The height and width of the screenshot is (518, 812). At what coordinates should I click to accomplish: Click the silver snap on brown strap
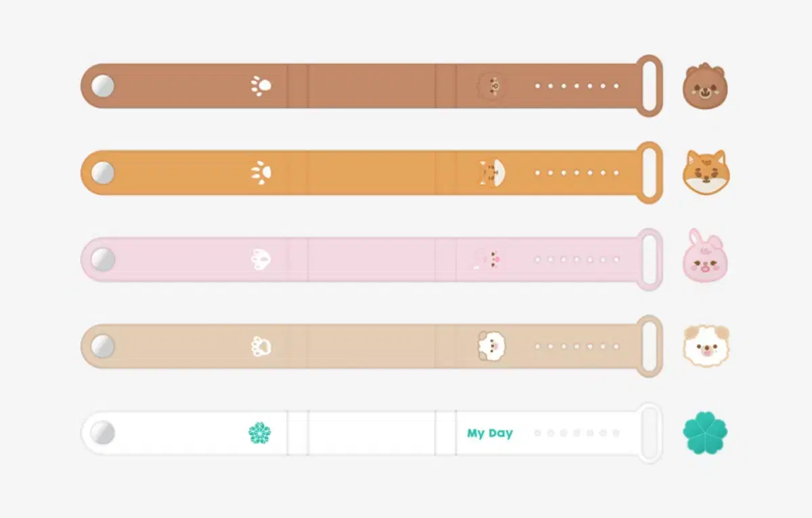[x=103, y=86]
